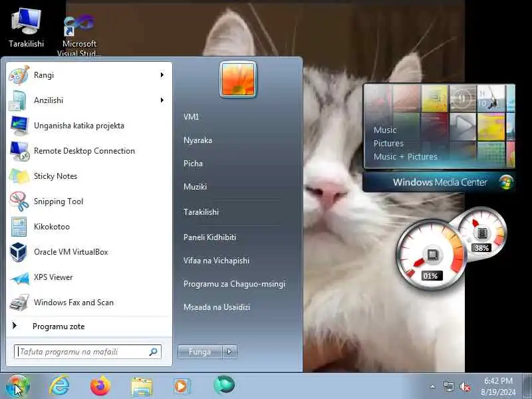Open Paneli Kidhibiti control panel

(209, 237)
